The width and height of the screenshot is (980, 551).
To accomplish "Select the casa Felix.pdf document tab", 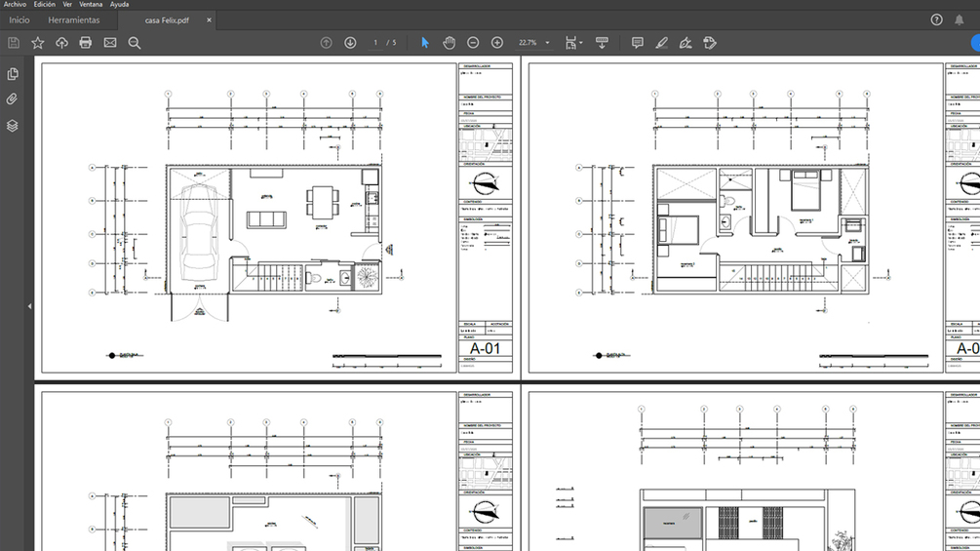I will pyautogui.click(x=166, y=20).
